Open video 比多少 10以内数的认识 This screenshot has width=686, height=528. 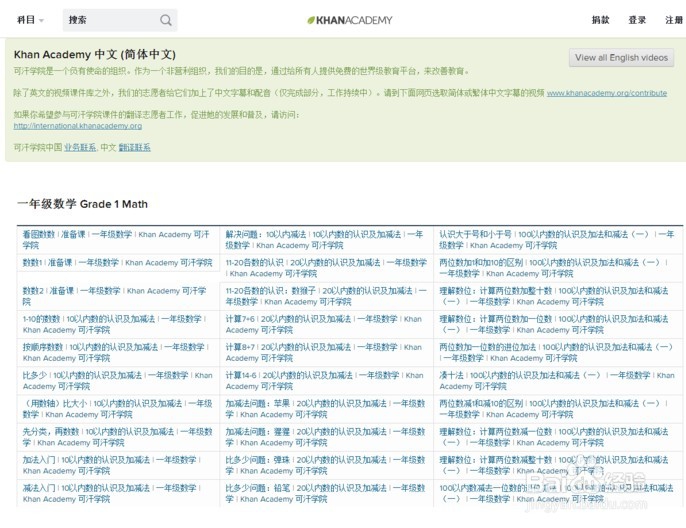117,381
